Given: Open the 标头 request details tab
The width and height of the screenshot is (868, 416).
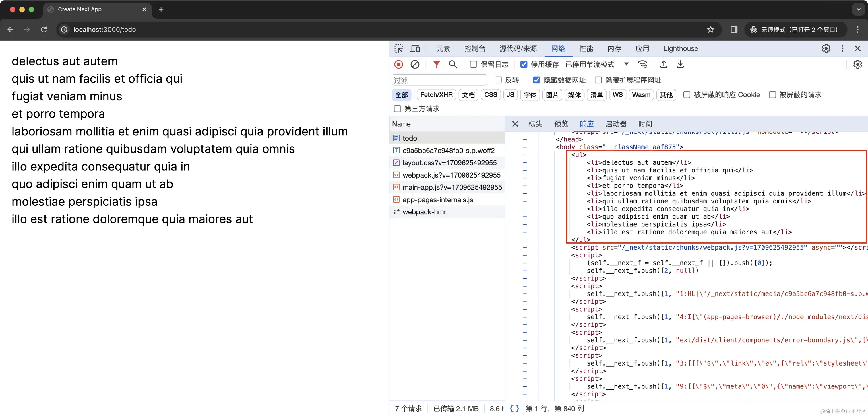Looking at the screenshot, I should pyautogui.click(x=535, y=124).
